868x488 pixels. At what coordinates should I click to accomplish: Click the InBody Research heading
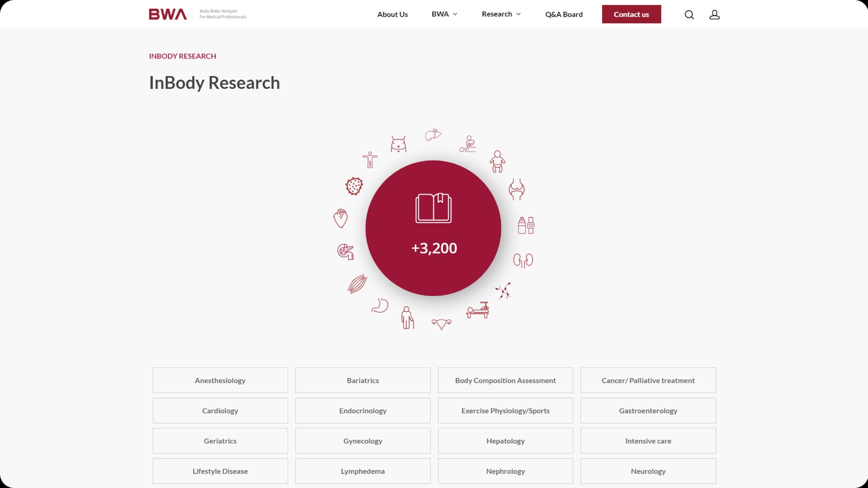point(215,83)
